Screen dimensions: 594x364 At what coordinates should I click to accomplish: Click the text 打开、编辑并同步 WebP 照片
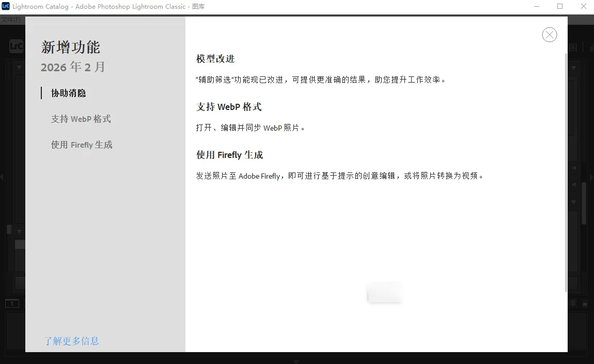coord(251,128)
